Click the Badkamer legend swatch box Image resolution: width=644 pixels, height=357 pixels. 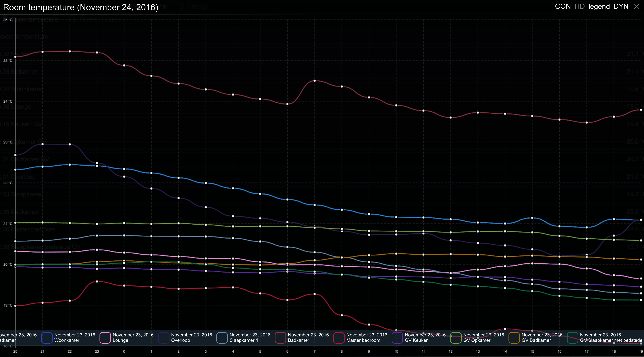pos(280,338)
